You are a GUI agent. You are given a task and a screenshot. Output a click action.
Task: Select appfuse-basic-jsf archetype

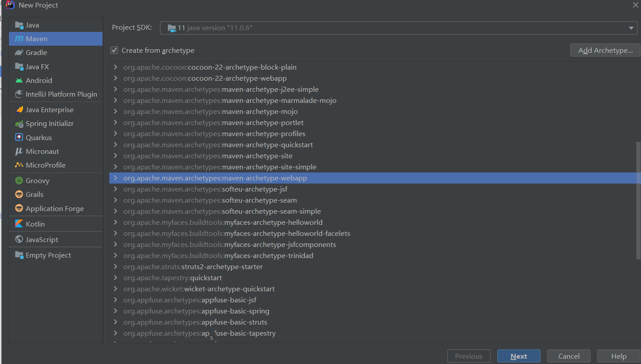372,300
